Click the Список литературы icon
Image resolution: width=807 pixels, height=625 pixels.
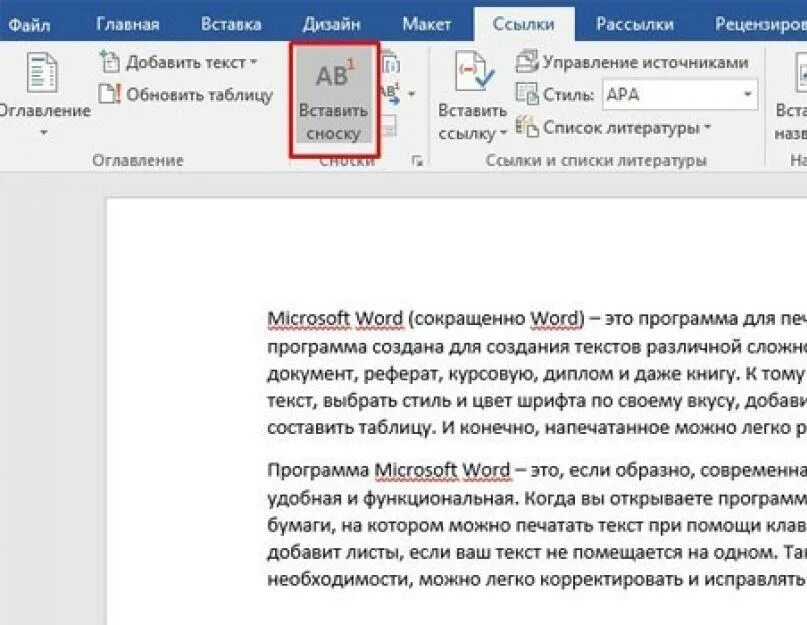(527, 127)
